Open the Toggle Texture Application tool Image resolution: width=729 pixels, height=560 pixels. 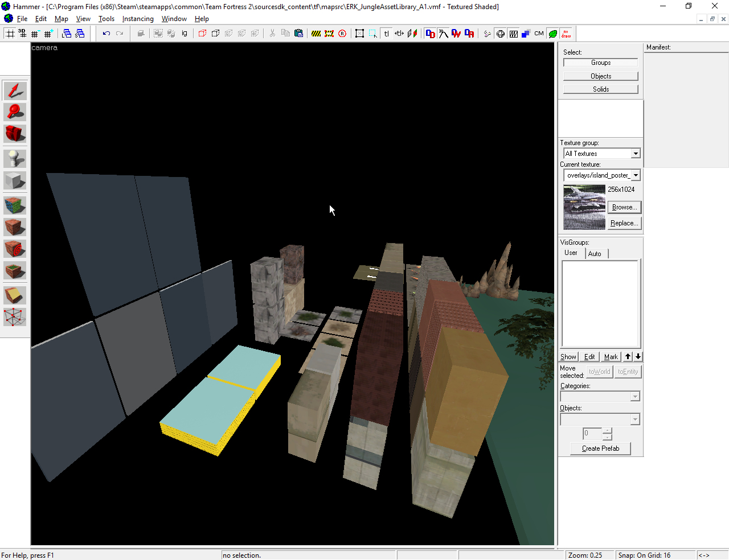15,205
